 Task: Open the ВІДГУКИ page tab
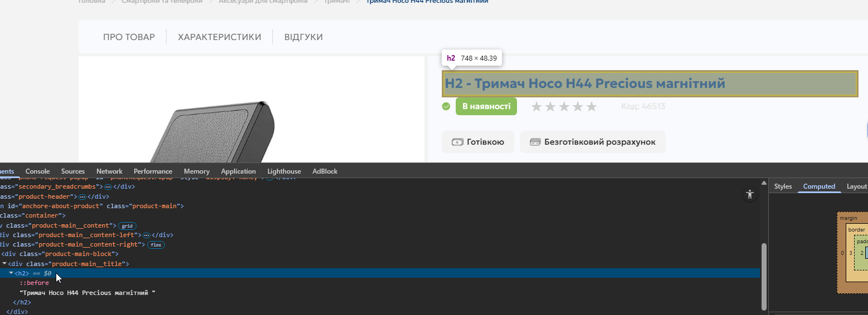(x=304, y=37)
